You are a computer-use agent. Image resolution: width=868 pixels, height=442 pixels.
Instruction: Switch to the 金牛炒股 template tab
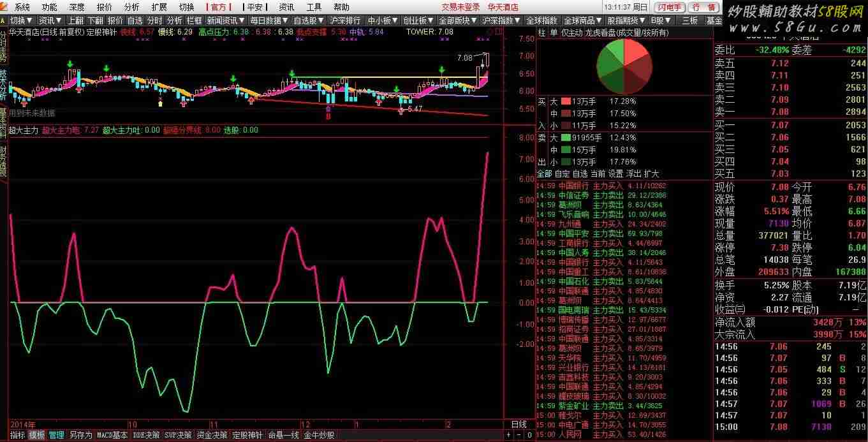(x=318, y=436)
